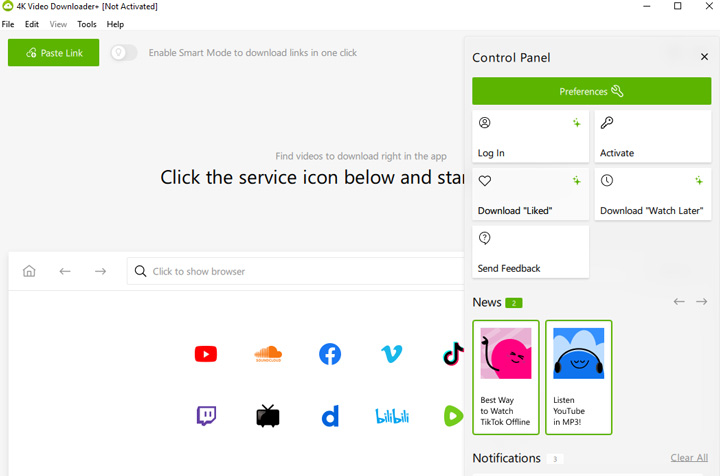Open the Dailymotion service icon
Image resolution: width=720 pixels, height=476 pixels.
pos(330,416)
